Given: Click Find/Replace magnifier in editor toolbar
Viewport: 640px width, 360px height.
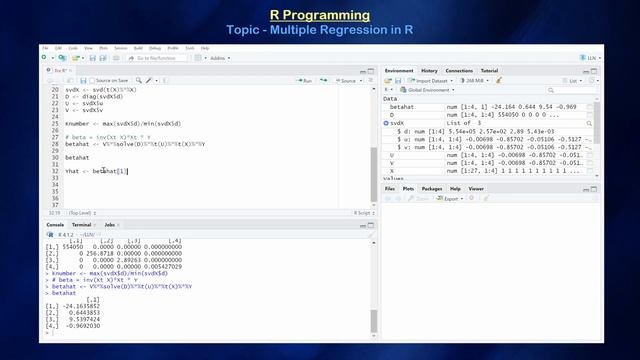Looking at the screenshot, I should pyautogui.click(x=139, y=80).
